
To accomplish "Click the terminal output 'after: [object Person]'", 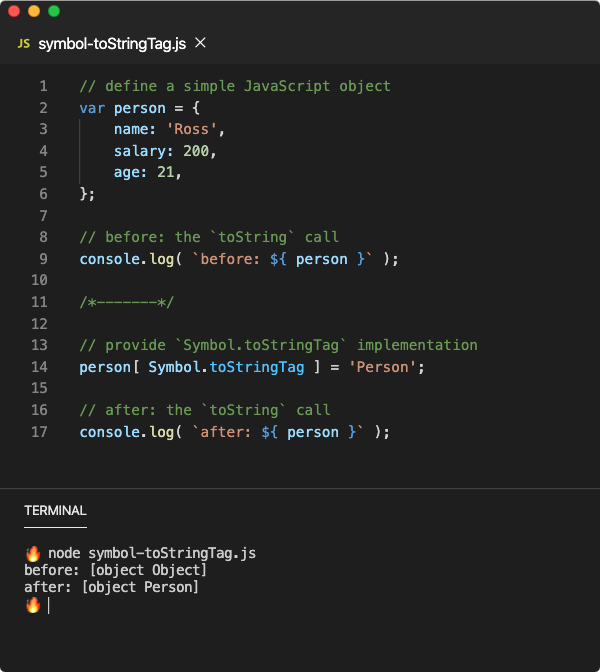I will (x=111, y=587).
